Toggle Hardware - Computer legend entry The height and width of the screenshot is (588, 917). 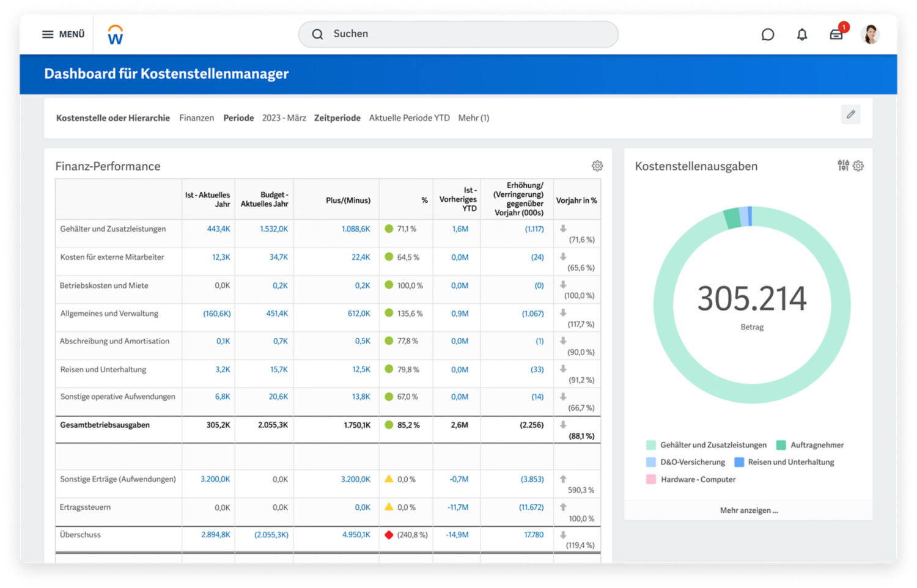pyautogui.click(x=691, y=479)
